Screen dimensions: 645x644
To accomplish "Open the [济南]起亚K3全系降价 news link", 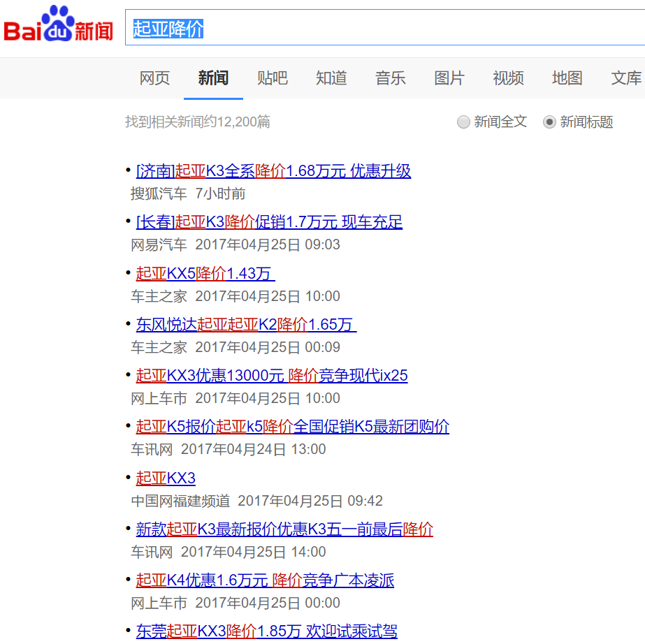I will [x=273, y=171].
